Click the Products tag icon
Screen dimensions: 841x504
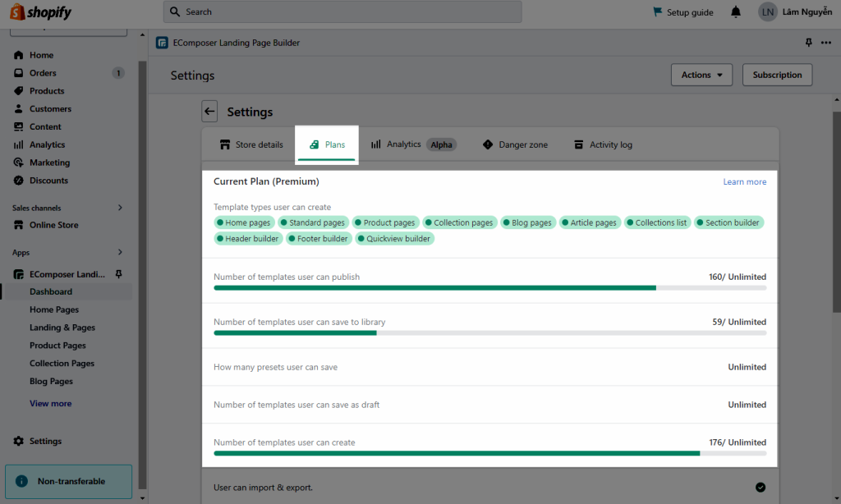pos(19,90)
